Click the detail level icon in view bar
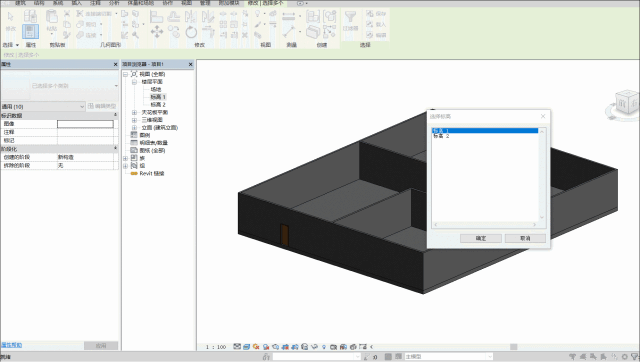 [x=237, y=346]
